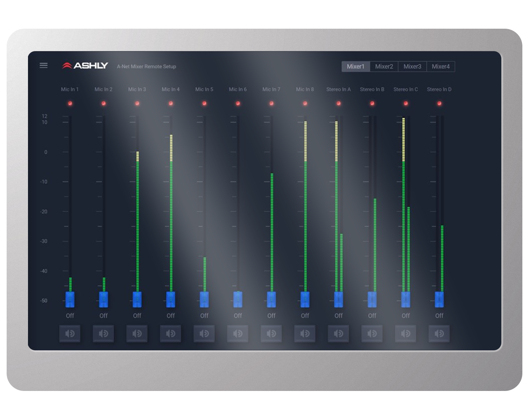Image resolution: width=529 pixels, height=420 pixels.
Task: Mute Mic In 3 speaker button
Action: point(137,334)
